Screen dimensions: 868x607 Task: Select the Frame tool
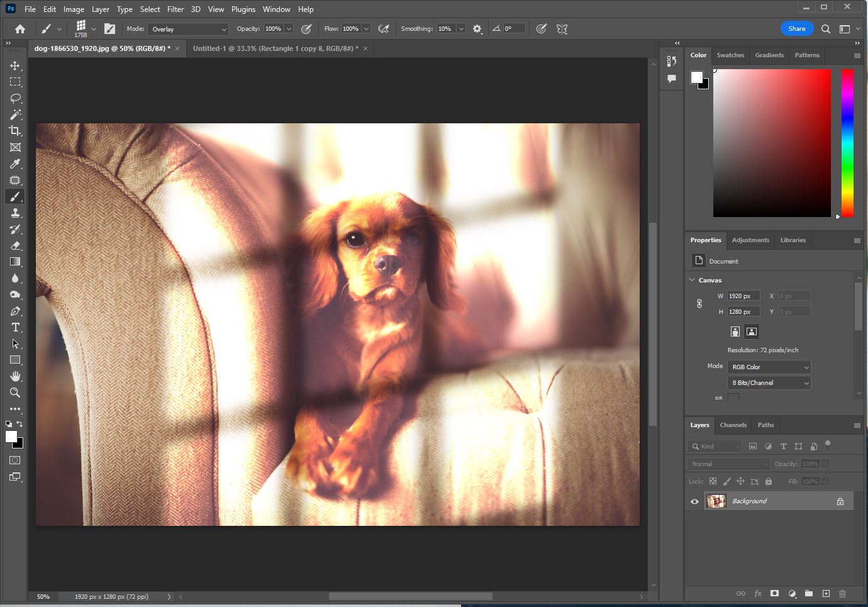point(15,147)
